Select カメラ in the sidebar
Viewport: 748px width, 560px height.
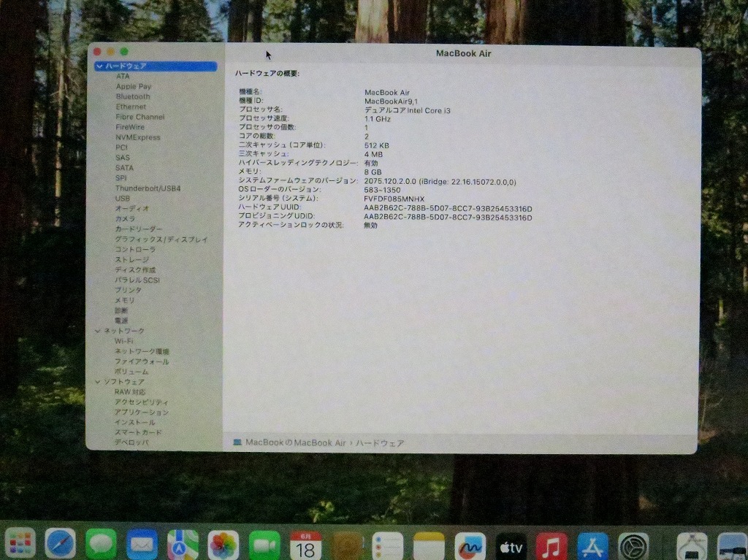coord(125,218)
